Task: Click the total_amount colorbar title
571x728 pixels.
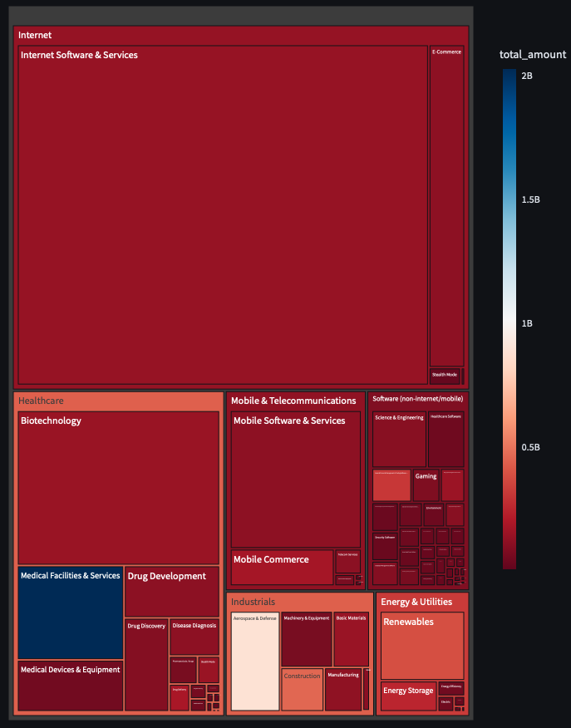Action: coord(533,55)
